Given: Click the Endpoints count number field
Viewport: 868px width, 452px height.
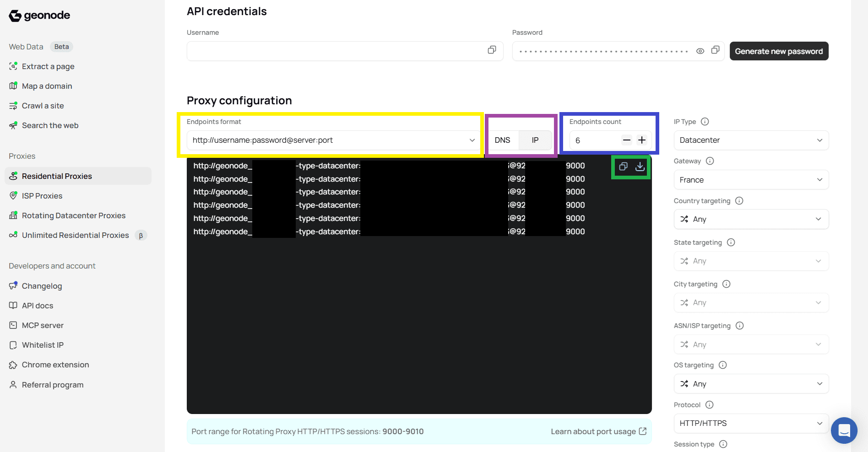Looking at the screenshot, I should [595, 140].
